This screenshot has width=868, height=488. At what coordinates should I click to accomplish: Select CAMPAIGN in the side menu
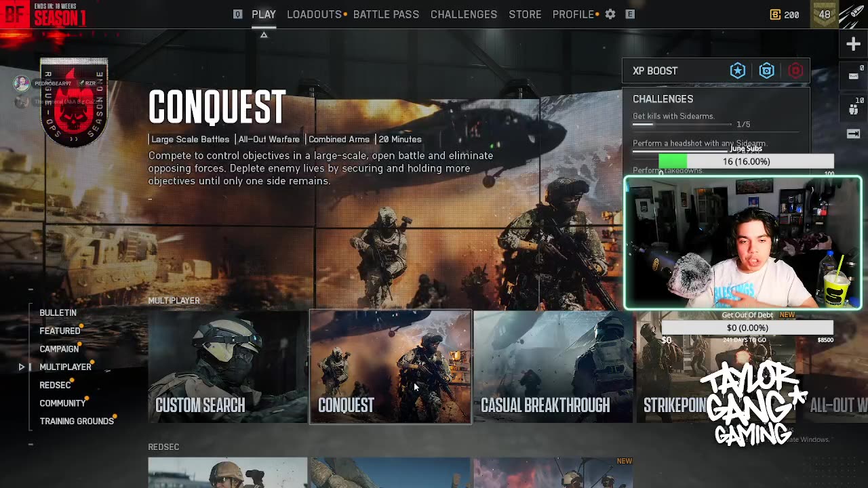pyautogui.click(x=59, y=349)
